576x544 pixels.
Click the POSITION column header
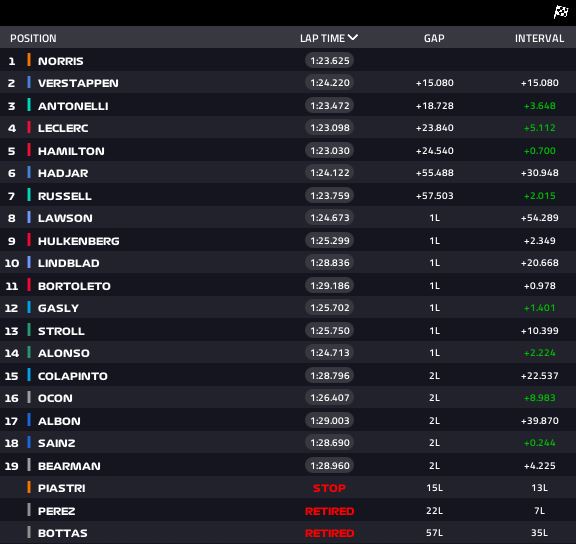33,38
